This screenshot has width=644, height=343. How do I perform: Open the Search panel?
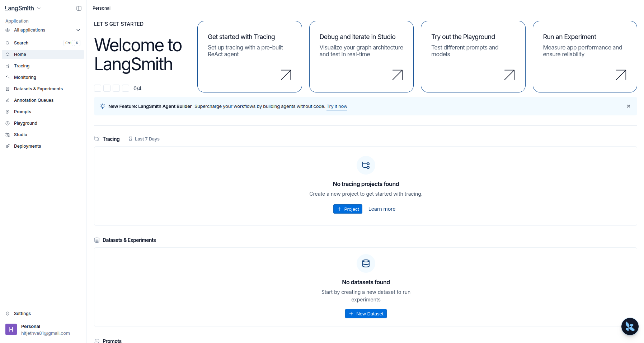pos(22,43)
